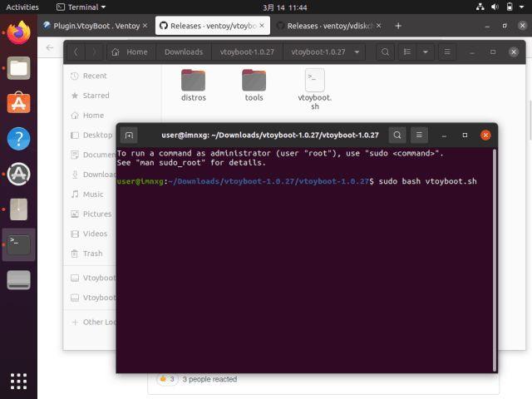Open Archive Manager dock icon
This screenshot has width=532, height=399.
click(18, 209)
